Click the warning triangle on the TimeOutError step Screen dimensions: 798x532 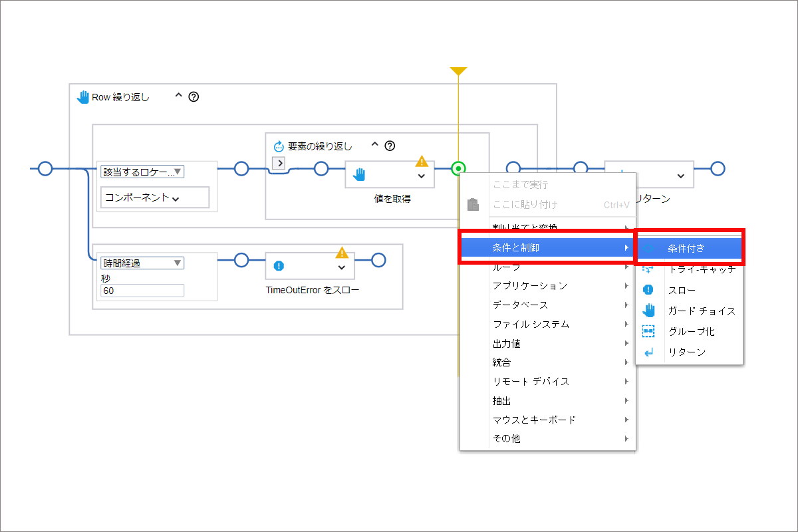point(342,253)
